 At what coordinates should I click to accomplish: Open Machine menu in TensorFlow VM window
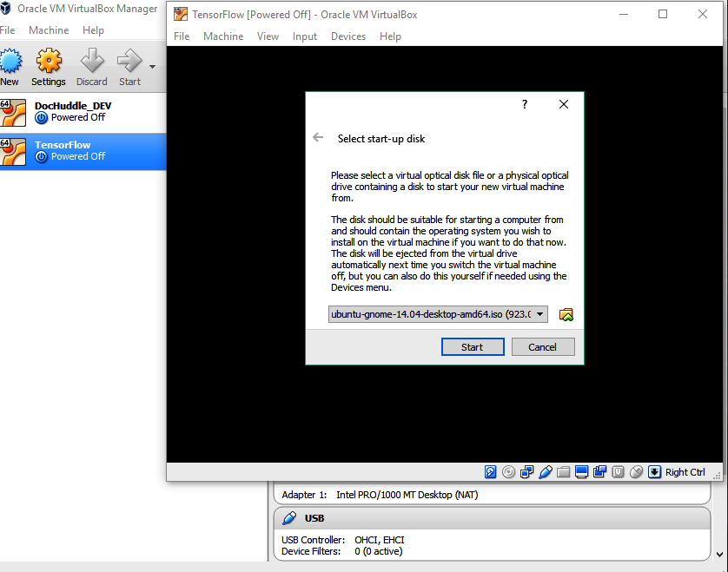coord(223,36)
